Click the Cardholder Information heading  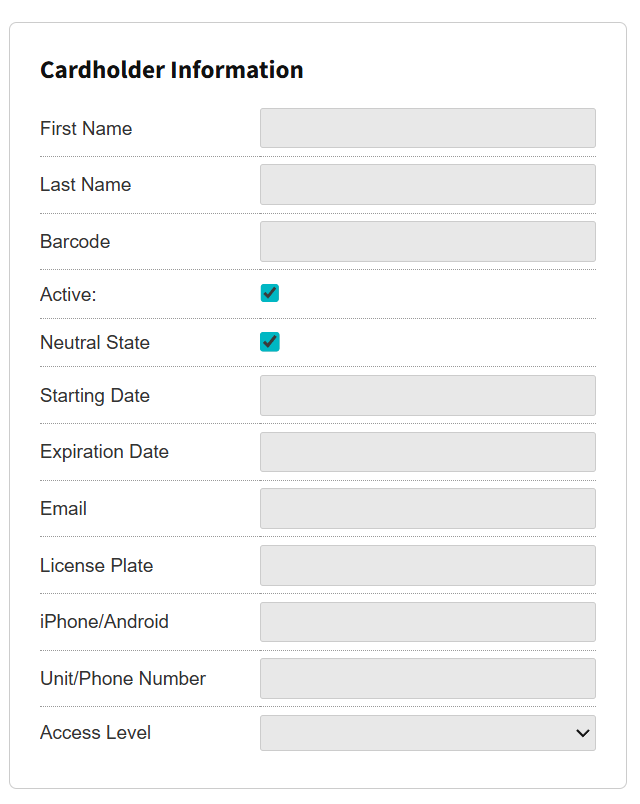(x=171, y=70)
